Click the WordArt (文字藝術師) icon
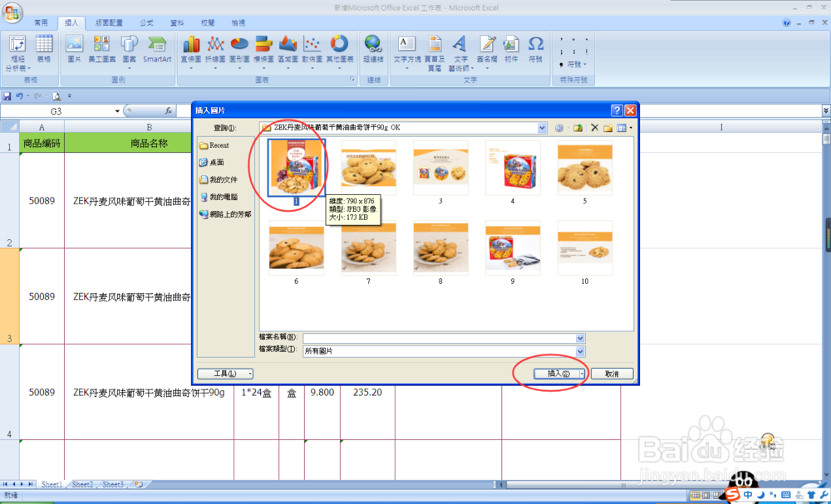This screenshot has height=504, width=831. [459, 45]
